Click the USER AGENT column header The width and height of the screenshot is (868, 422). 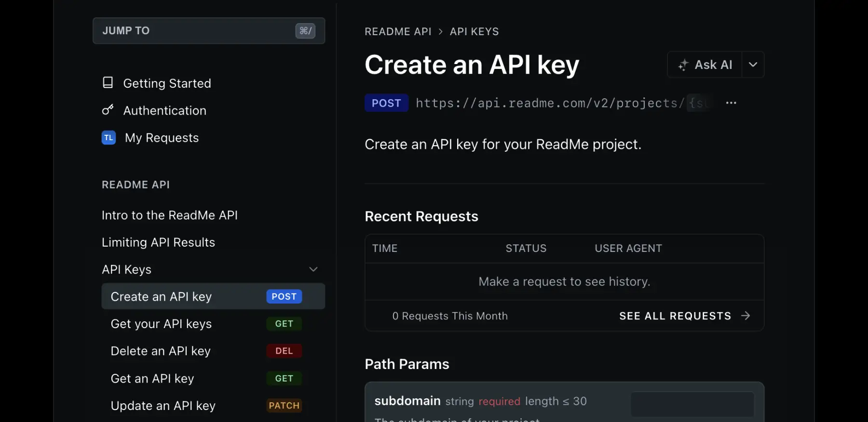click(628, 248)
